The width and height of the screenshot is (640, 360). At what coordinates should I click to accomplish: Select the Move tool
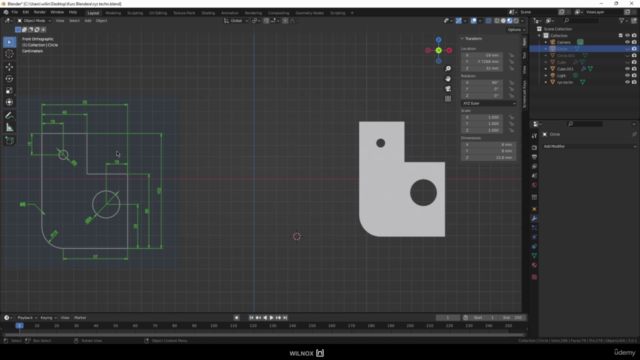tap(9, 67)
